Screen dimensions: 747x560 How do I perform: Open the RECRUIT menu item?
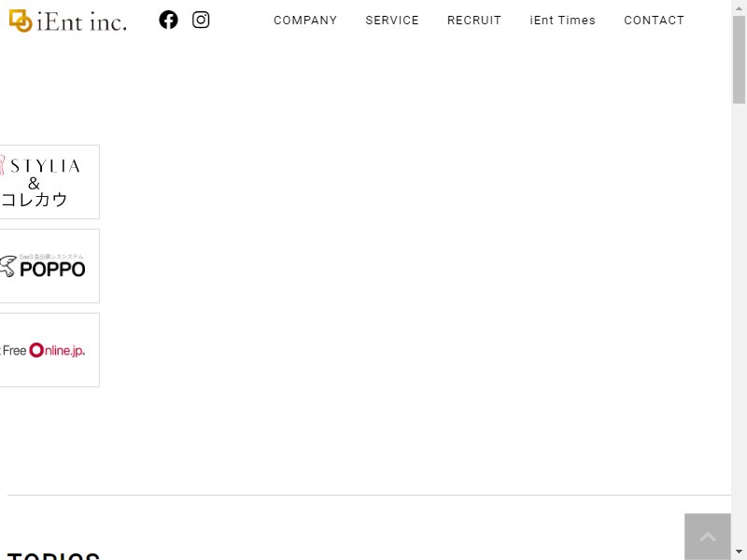coord(474,21)
